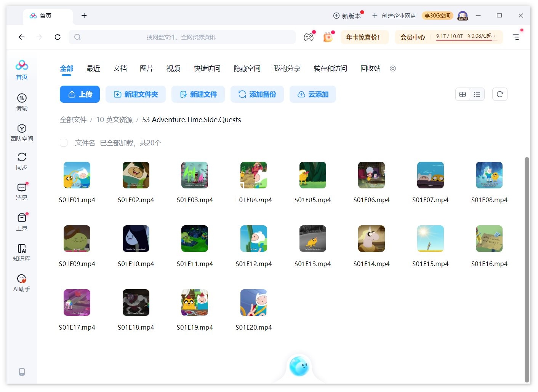Go to 全部文件 in the breadcrumb
The width and height of the screenshot is (538, 392).
(73, 120)
